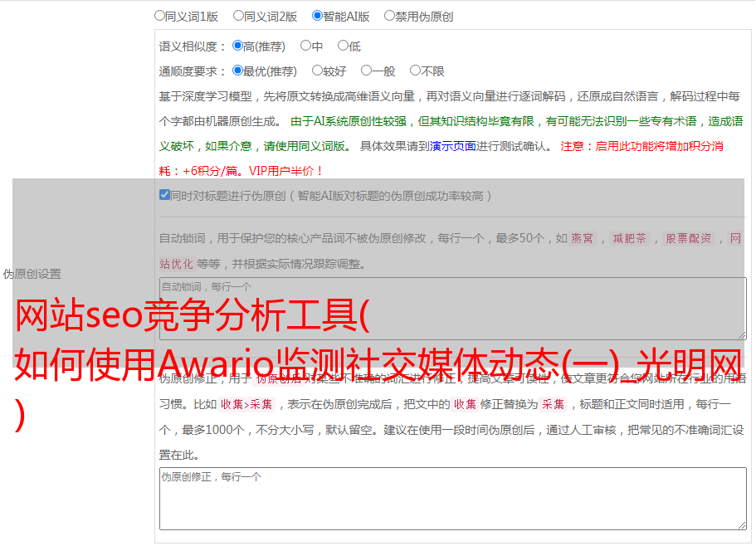Set 语义相似度 to 高(推荐)
The height and width of the screenshot is (546, 756).
click(237, 46)
